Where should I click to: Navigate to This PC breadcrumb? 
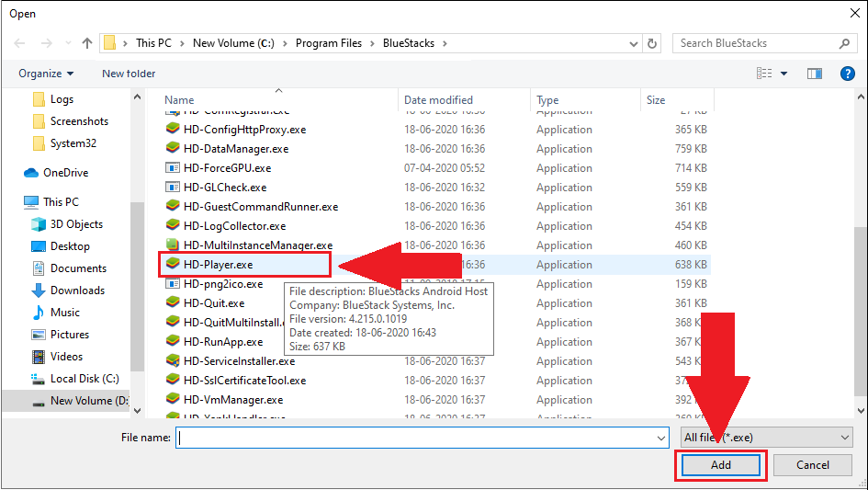pyautogui.click(x=154, y=43)
